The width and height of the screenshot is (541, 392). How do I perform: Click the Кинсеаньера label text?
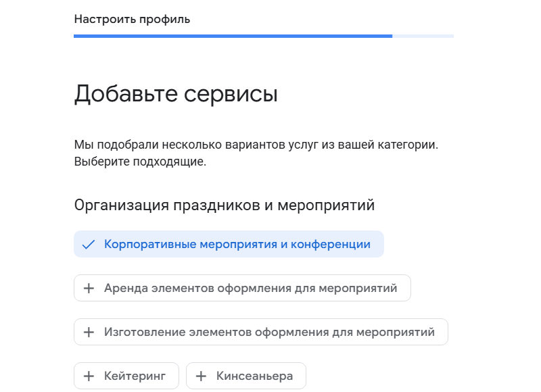tap(255, 376)
